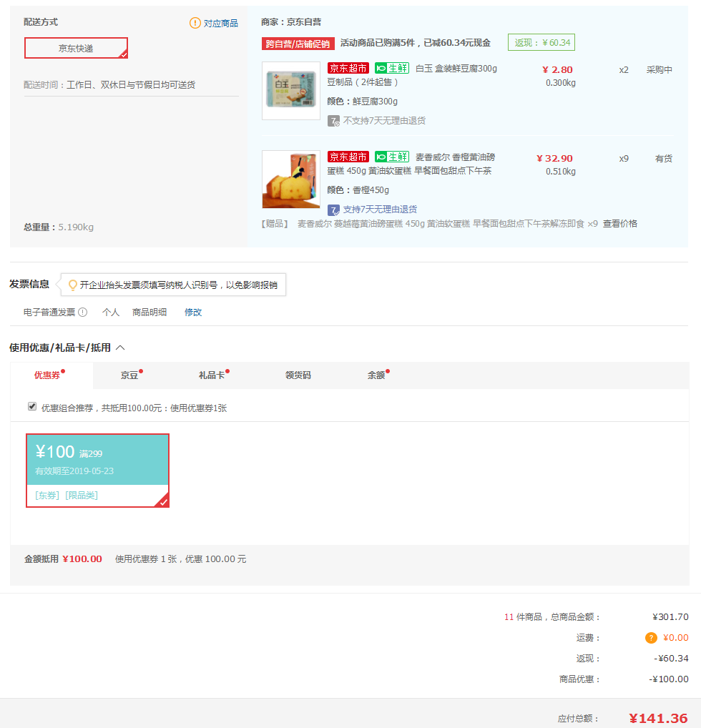
Task: Open the 麦香威尔 cake product thumbnail
Action: click(x=291, y=179)
